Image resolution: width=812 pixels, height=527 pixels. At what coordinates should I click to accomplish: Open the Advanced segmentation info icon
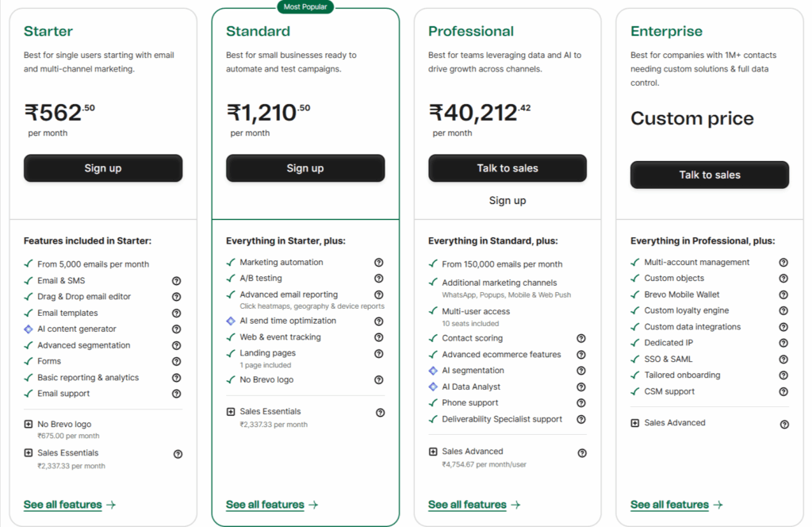tap(177, 344)
